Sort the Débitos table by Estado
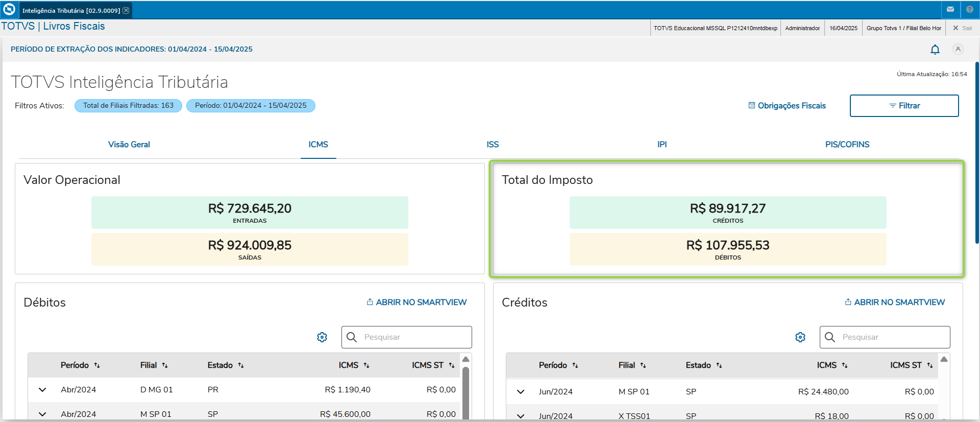The width and height of the screenshot is (980, 422). (241, 365)
